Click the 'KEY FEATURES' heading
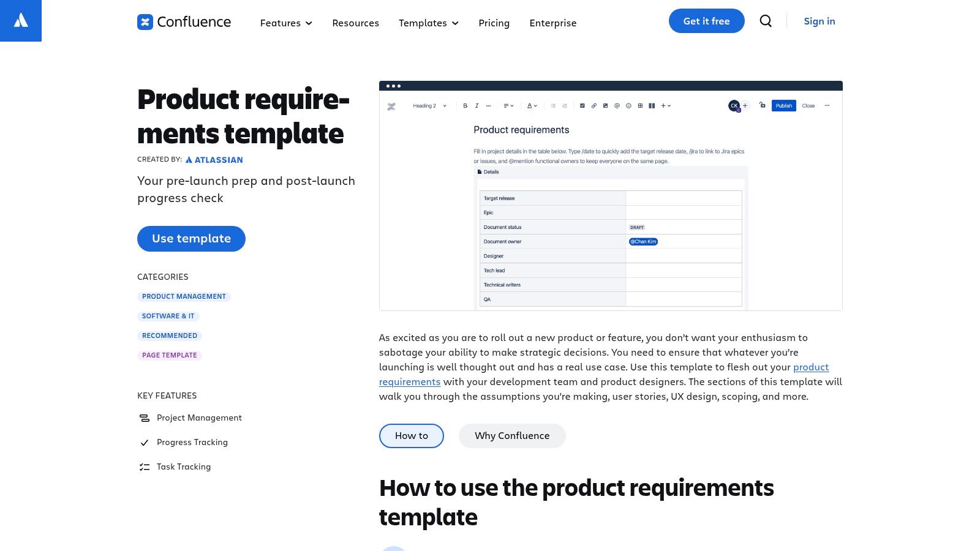Viewport: 980px width, 551px height. pos(167,395)
